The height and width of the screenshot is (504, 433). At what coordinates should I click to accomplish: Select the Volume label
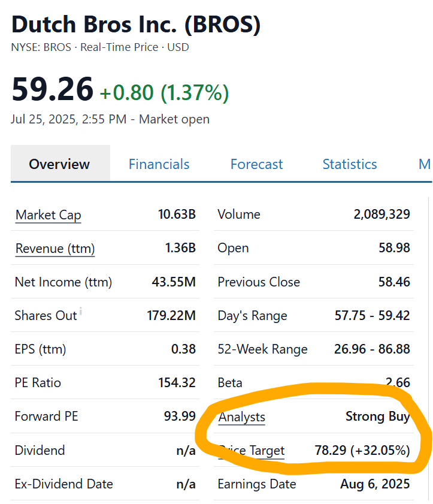(x=239, y=215)
